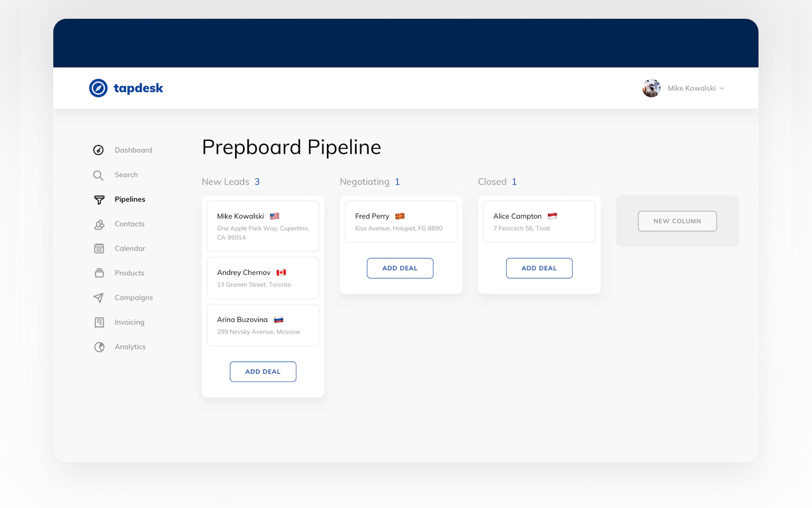
Task: Click the Products box icon
Action: [x=99, y=273]
